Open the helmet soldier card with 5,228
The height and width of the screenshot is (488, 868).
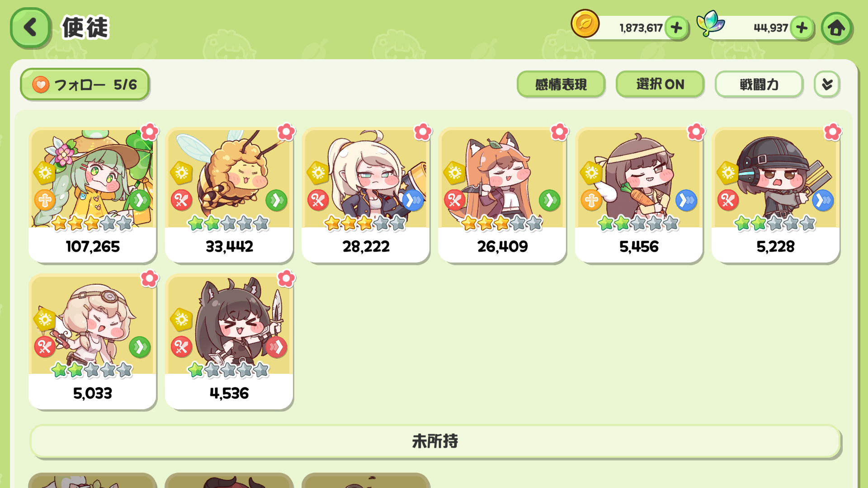click(x=775, y=195)
